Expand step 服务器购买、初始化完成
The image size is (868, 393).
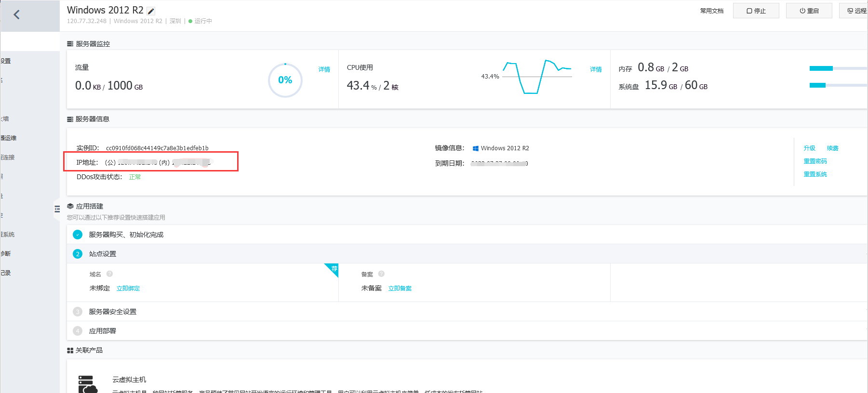(x=467, y=235)
